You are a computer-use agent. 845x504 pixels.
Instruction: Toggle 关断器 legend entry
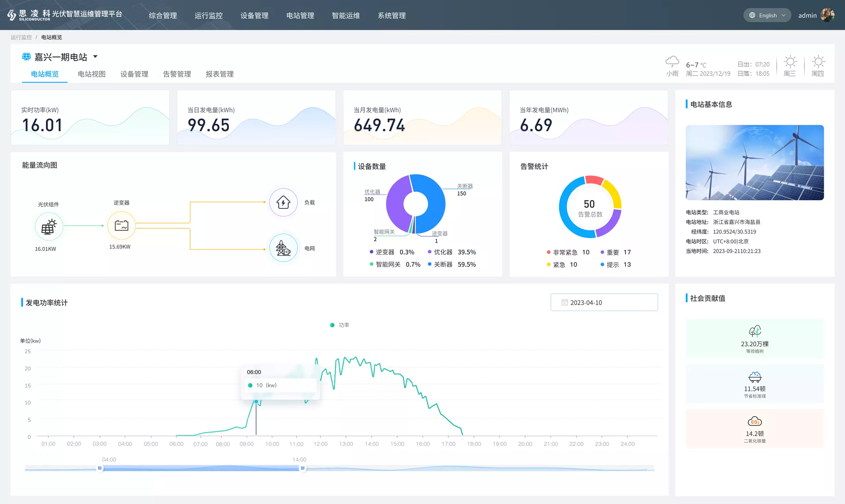[452, 264]
